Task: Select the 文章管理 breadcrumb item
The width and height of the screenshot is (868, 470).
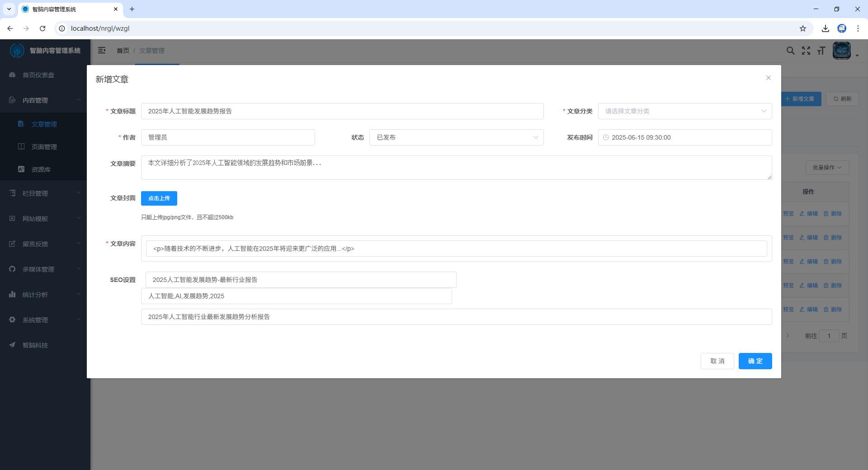Action: click(152, 51)
